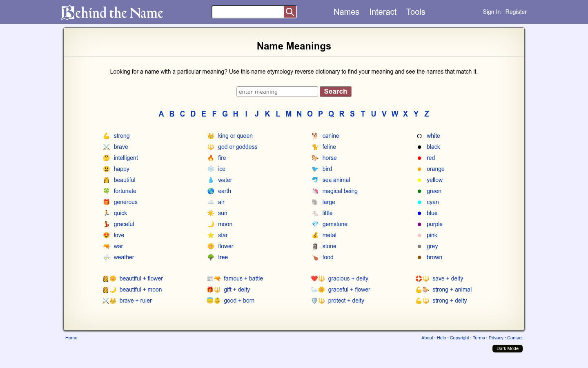Click the star emoji beside star
This screenshot has width=588, height=368.
[211, 235]
